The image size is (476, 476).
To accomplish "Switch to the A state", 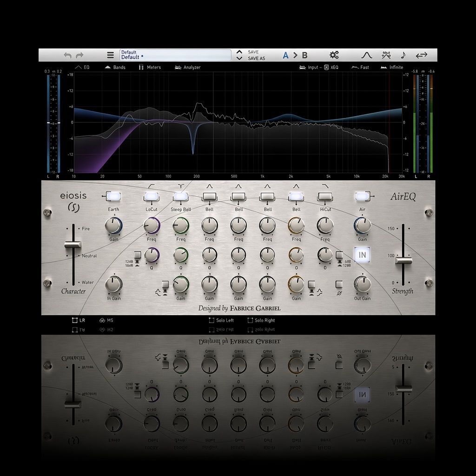I will (285, 55).
